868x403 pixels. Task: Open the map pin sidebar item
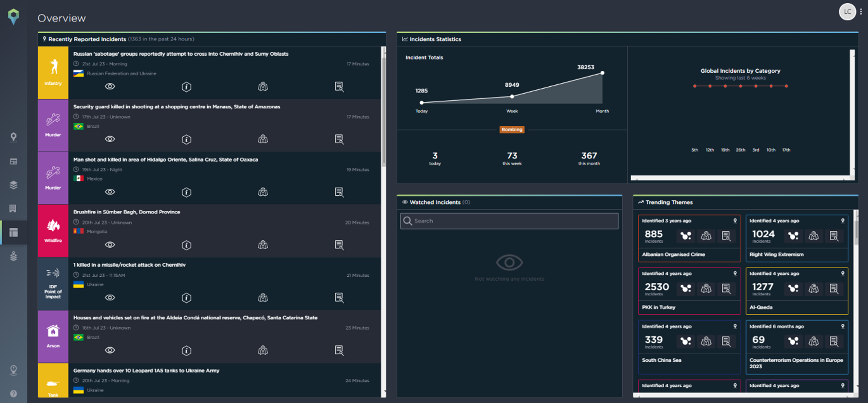[14, 137]
